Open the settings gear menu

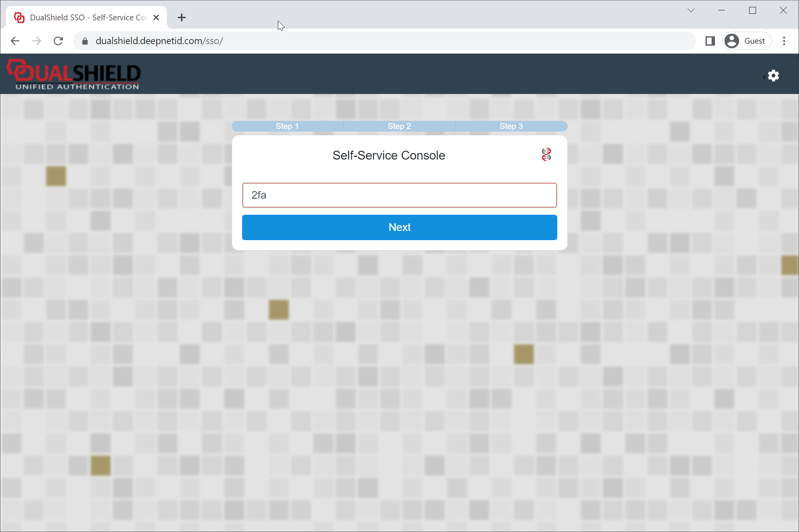pos(773,76)
